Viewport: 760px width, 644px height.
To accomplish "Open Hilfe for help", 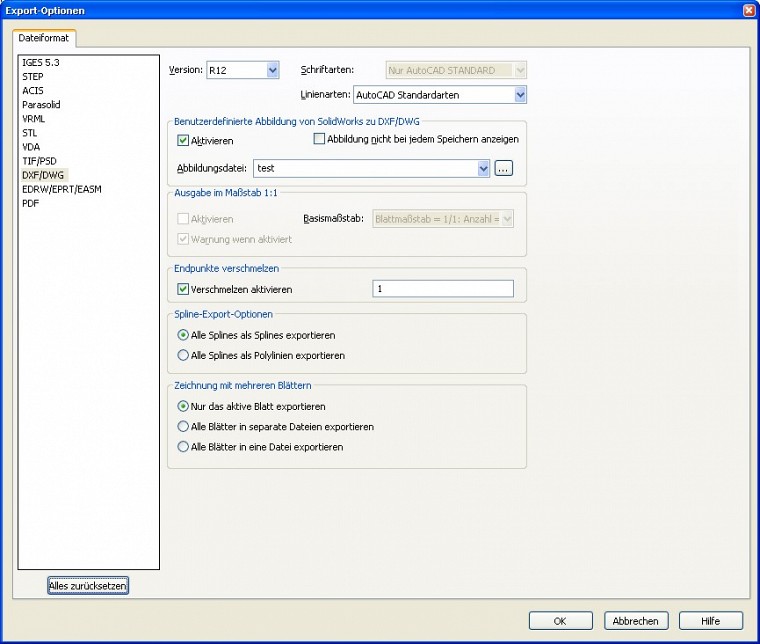I will point(711,621).
